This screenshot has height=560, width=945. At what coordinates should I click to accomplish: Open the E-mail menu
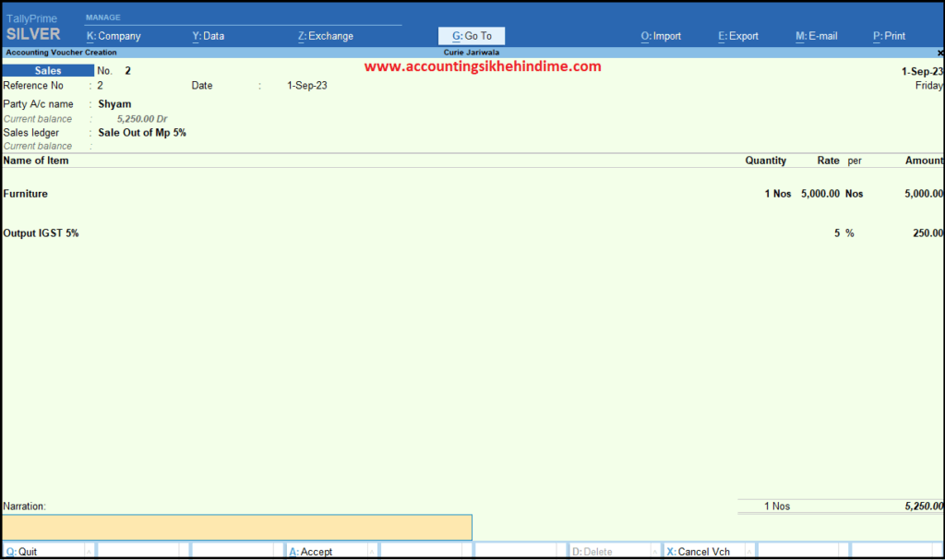816,36
